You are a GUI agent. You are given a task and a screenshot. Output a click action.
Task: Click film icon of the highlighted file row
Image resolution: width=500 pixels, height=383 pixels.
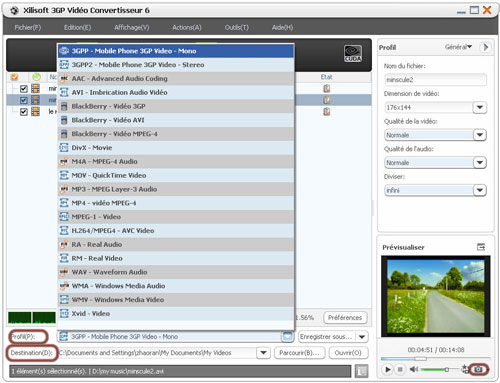click(35, 100)
